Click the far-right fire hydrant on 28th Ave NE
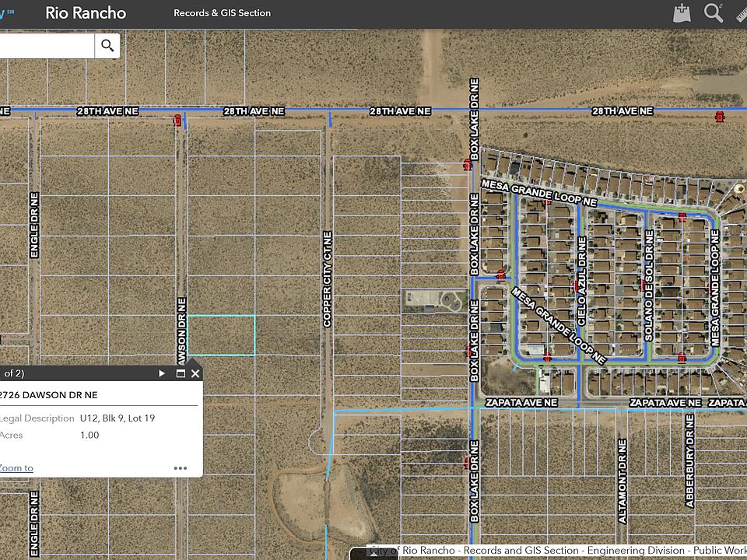 pyautogui.click(x=719, y=116)
